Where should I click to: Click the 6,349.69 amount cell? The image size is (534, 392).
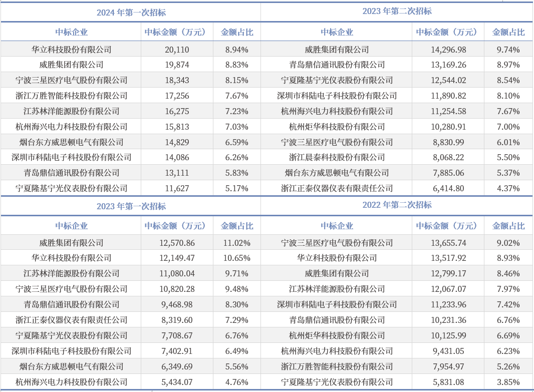(177, 367)
